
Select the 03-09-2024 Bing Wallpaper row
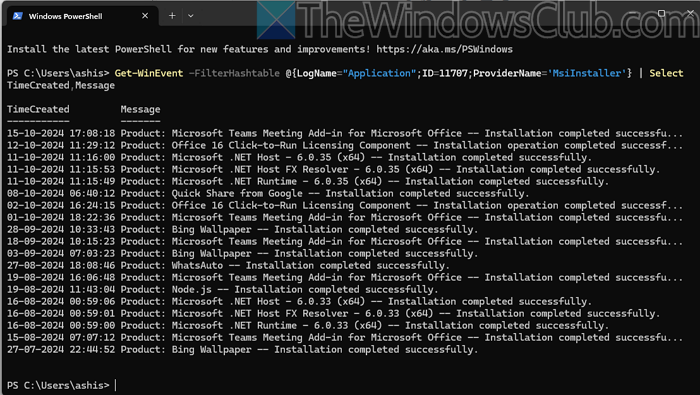click(242, 254)
